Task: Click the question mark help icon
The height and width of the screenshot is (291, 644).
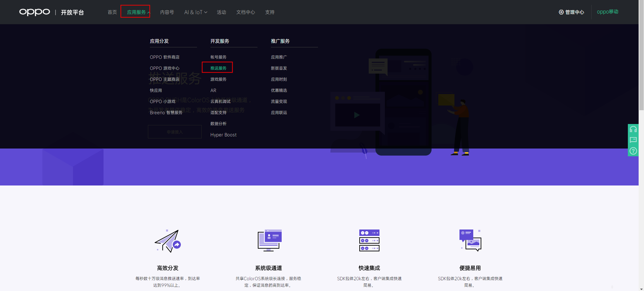Action: (x=633, y=151)
